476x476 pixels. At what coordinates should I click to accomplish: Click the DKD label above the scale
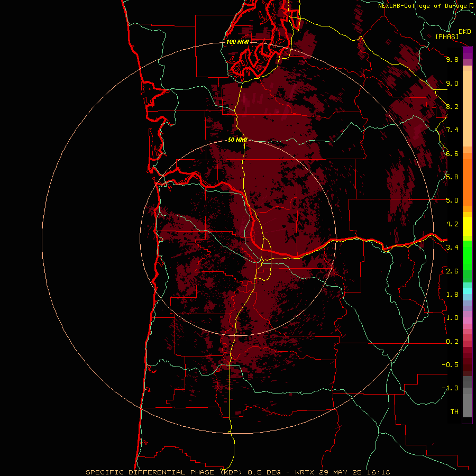click(465, 32)
